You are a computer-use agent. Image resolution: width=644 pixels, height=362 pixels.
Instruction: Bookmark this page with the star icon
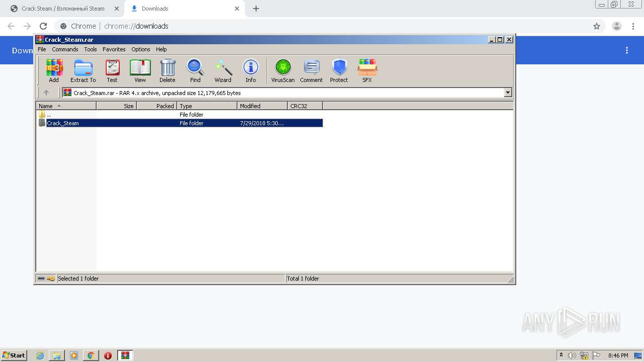tap(597, 26)
